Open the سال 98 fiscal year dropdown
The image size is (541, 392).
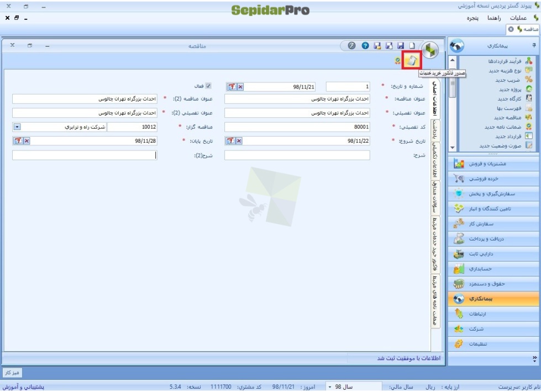click(354, 387)
